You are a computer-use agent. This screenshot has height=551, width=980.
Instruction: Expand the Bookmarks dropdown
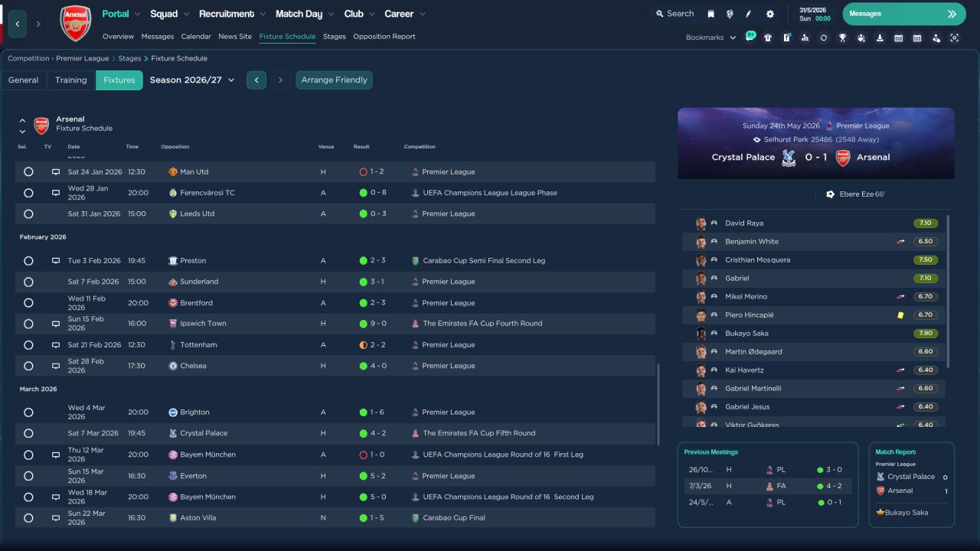click(x=710, y=37)
